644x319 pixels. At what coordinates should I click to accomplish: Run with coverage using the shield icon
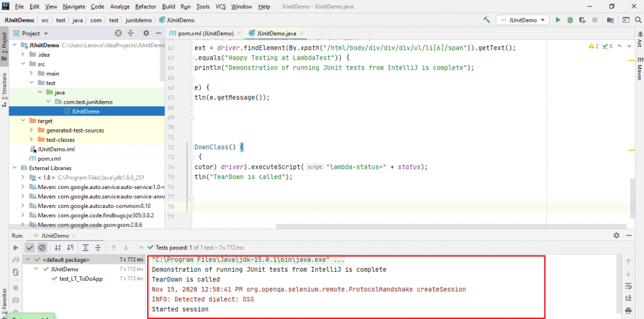582,19
